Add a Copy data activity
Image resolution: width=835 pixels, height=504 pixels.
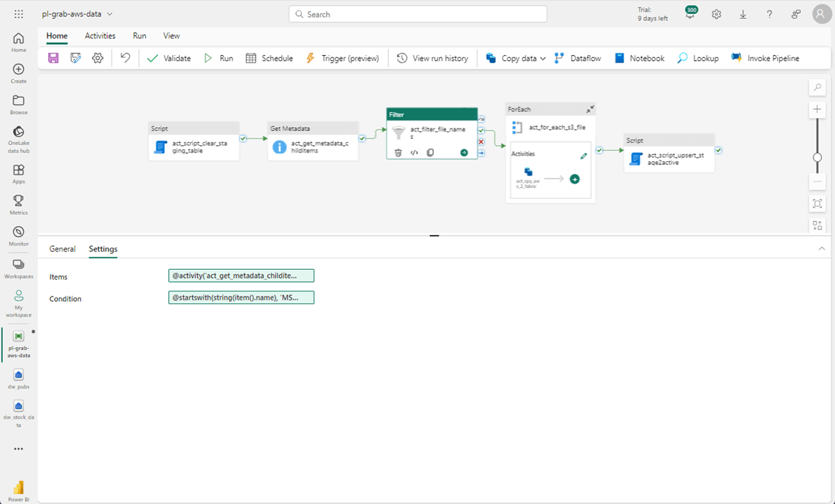tap(512, 58)
